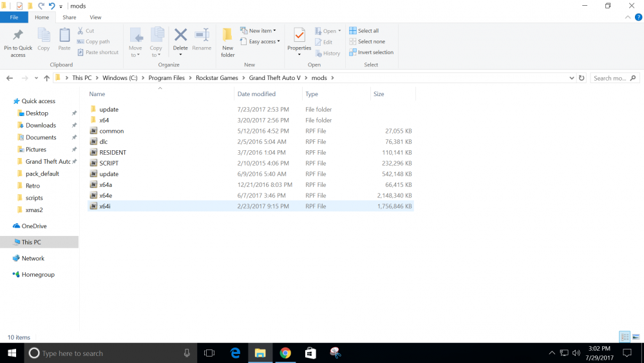The height and width of the screenshot is (363, 644).
Task: Click Pin to Quick access icon
Action: pyautogui.click(x=17, y=35)
